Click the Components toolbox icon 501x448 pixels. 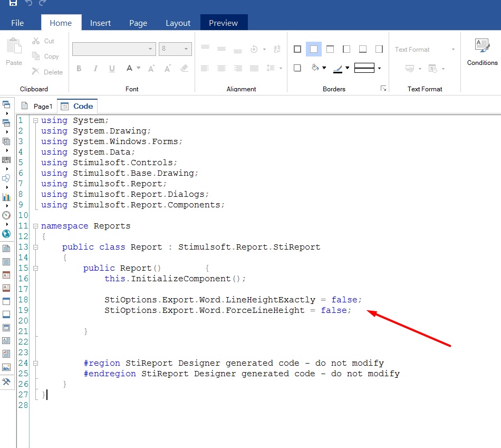click(x=6, y=141)
